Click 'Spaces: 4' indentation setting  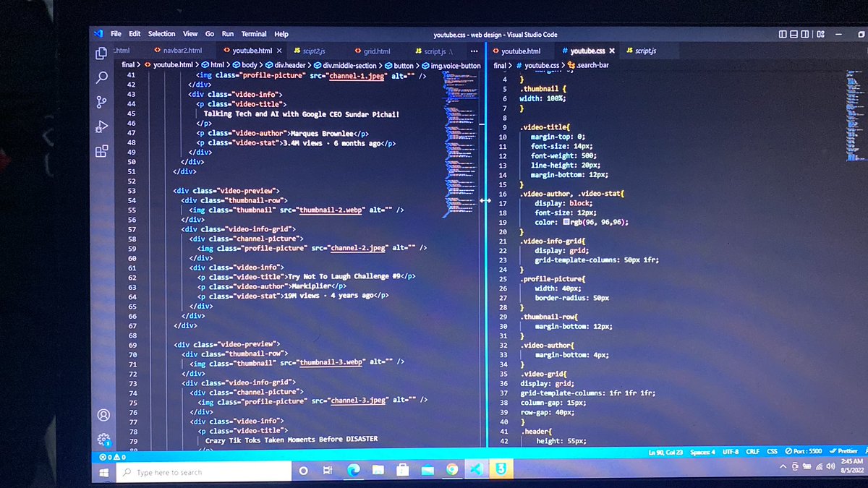pos(703,452)
